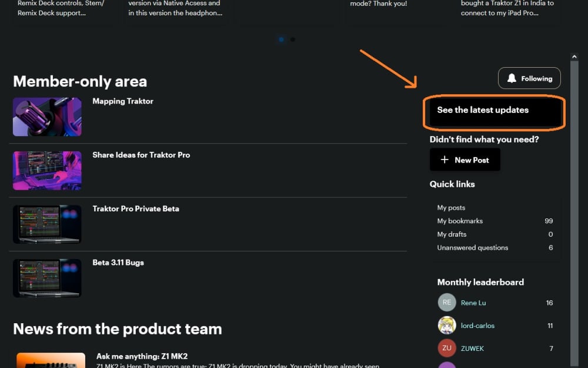Open My drafts quick link
This screenshot has width=588, height=368.
(452, 234)
